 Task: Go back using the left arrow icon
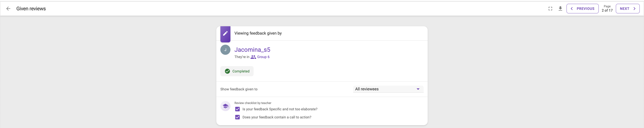[8, 9]
